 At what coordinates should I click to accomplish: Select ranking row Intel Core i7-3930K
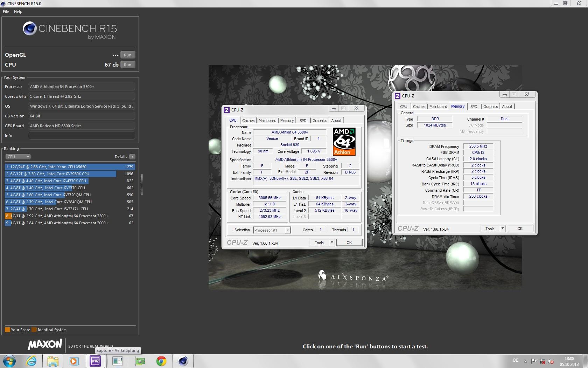(70, 174)
